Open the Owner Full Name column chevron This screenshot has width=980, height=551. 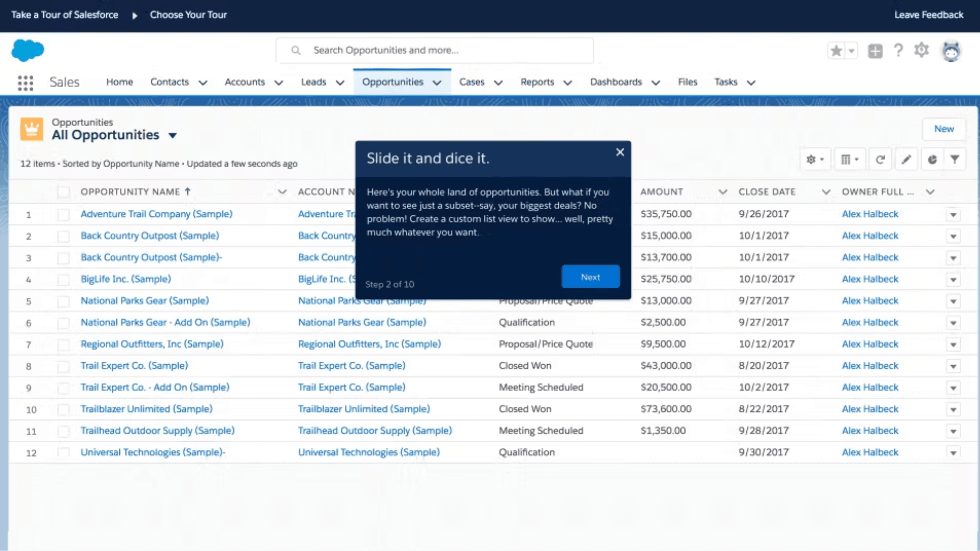(930, 192)
